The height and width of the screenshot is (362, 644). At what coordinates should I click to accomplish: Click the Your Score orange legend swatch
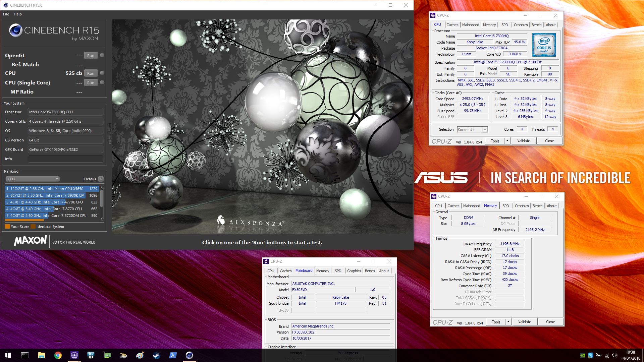point(7,227)
